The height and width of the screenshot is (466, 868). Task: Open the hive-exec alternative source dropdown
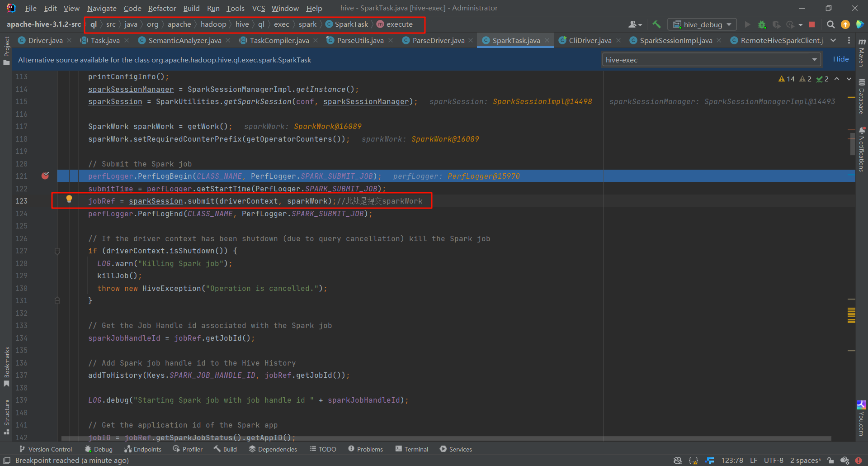(x=712, y=60)
